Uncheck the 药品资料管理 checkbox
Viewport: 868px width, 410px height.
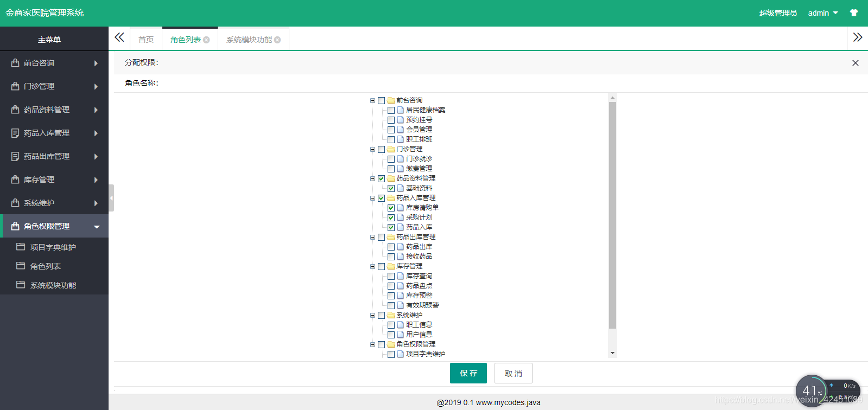[382, 179]
